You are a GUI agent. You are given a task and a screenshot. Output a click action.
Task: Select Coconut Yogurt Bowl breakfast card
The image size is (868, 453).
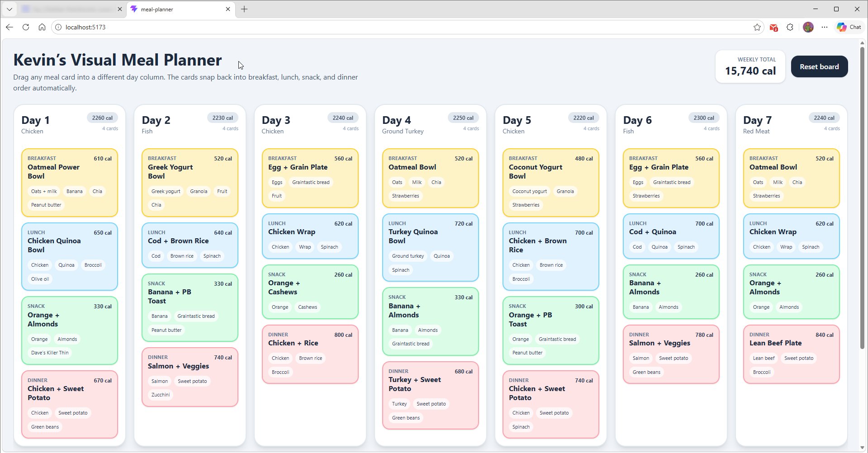click(x=551, y=183)
